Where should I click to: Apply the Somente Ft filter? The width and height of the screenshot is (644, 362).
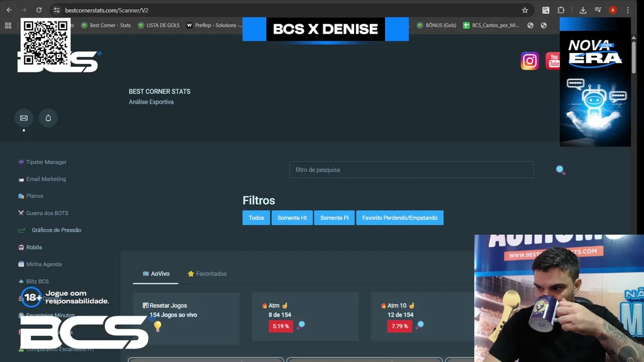[x=335, y=218]
